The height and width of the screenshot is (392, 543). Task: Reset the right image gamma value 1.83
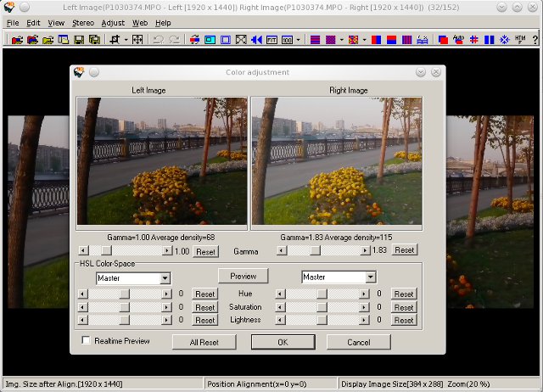tap(405, 249)
